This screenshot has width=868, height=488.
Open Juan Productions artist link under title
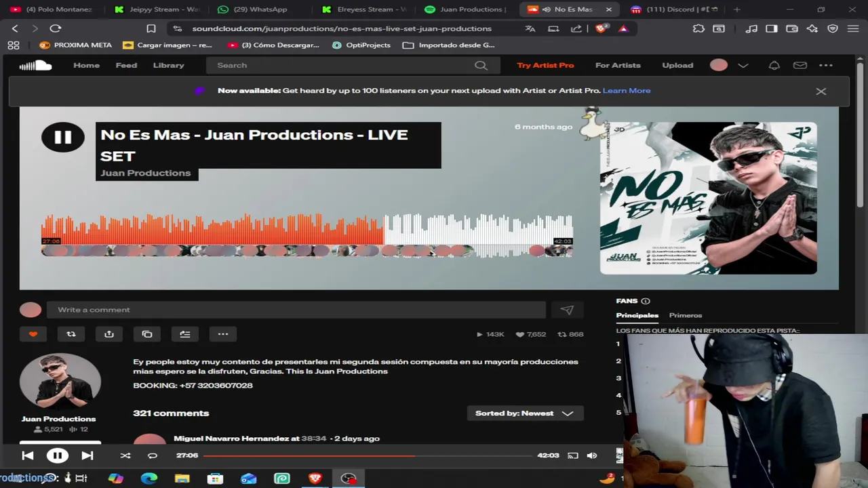(x=146, y=173)
